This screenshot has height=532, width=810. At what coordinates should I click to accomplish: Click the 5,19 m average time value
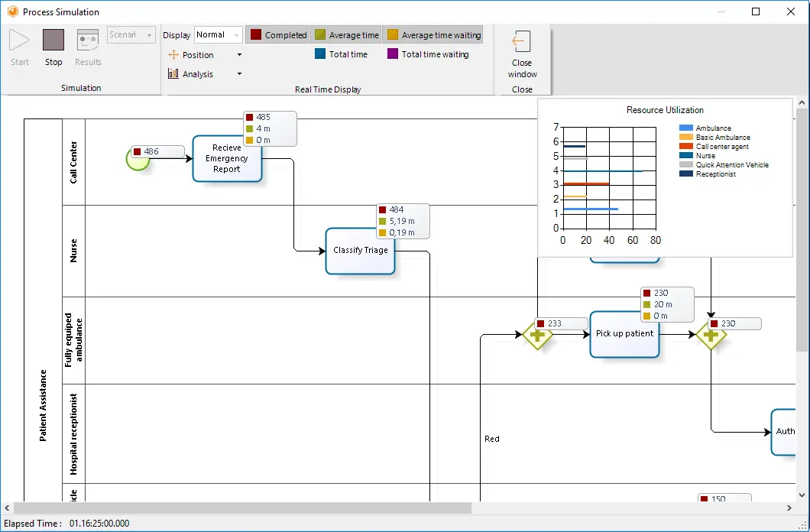coord(402,221)
